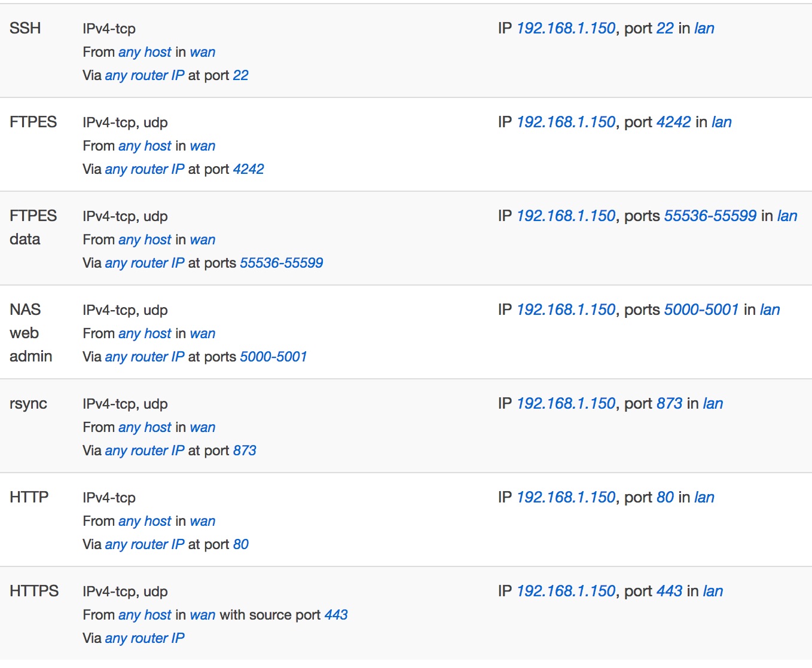Click any router IP in HTTPS row
Image resolution: width=812 pixels, height=668 pixels.
click(145, 638)
